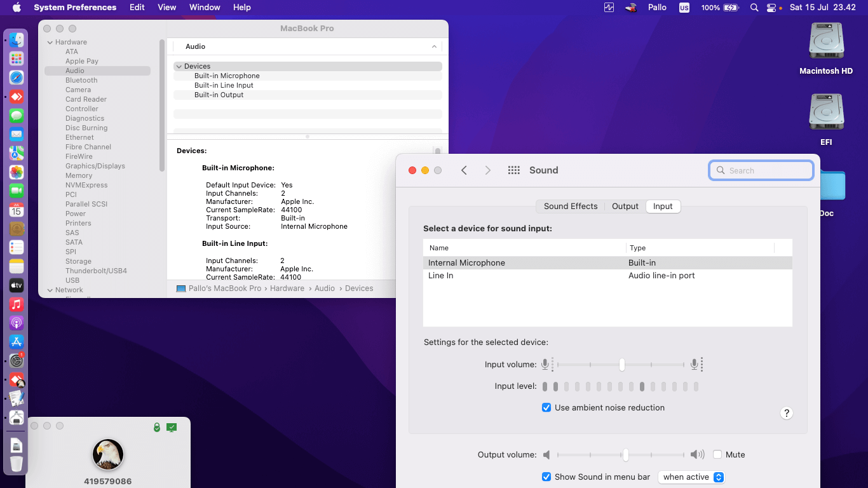Click the Sound preferences Search field

click(761, 170)
